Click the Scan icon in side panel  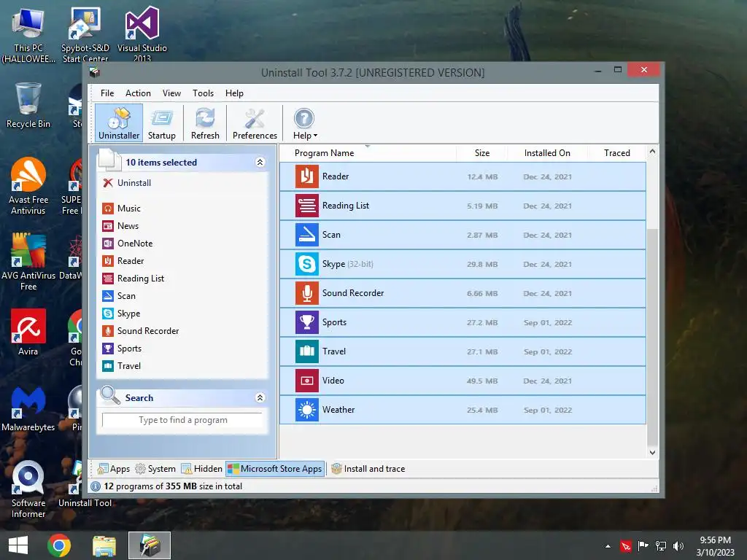108,296
